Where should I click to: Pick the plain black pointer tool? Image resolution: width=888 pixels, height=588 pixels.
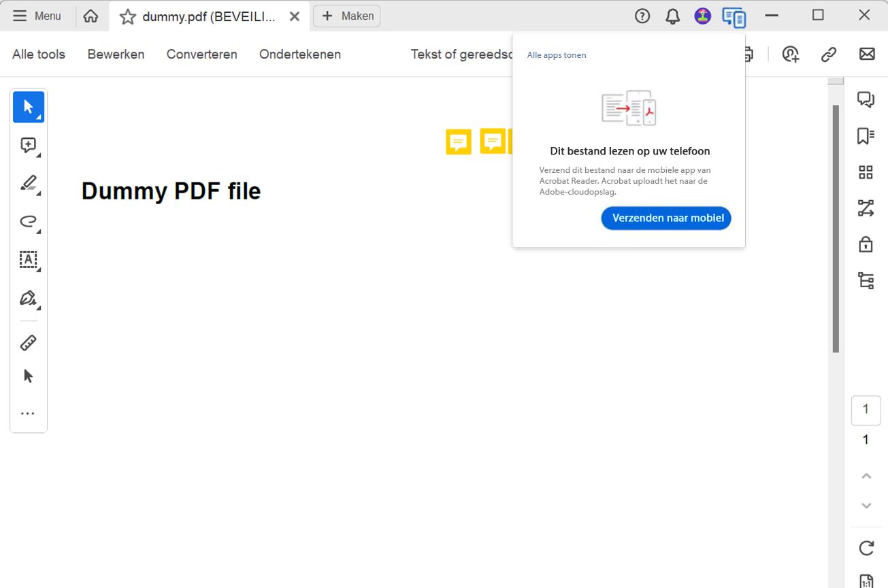[x=29, y=376]
